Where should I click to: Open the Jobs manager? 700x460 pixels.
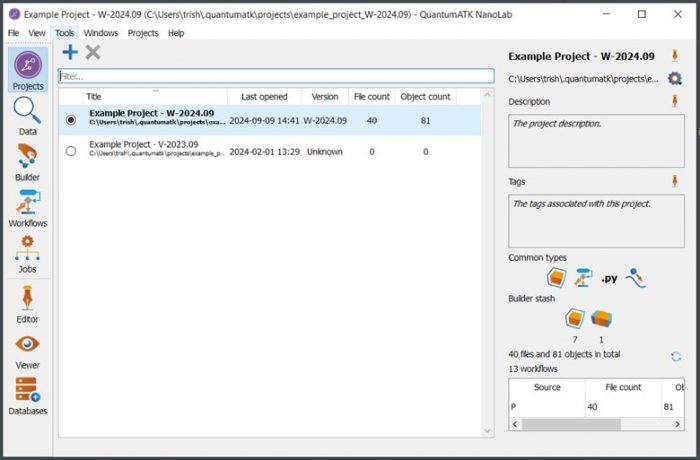pos(28,254)
